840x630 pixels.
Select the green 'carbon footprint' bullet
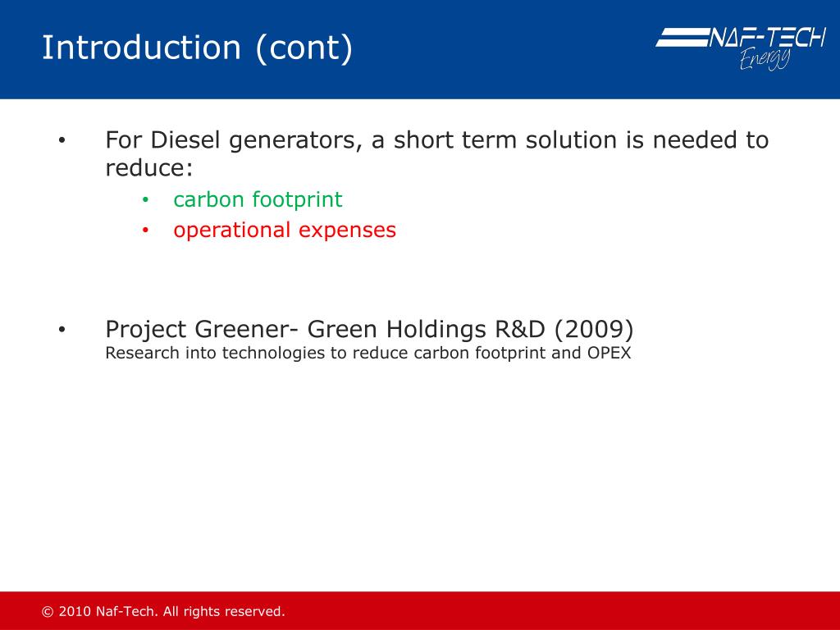[x=258, y=200]
